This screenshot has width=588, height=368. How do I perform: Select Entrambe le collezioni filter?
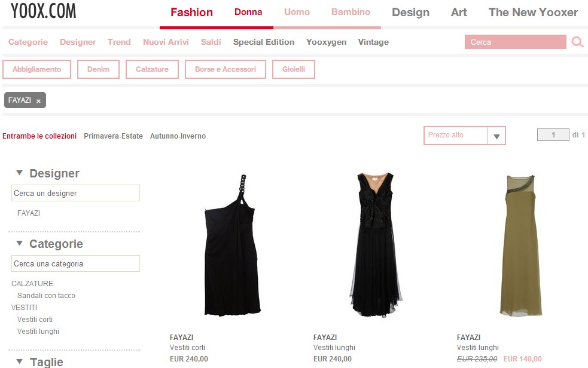click(39, 136)
